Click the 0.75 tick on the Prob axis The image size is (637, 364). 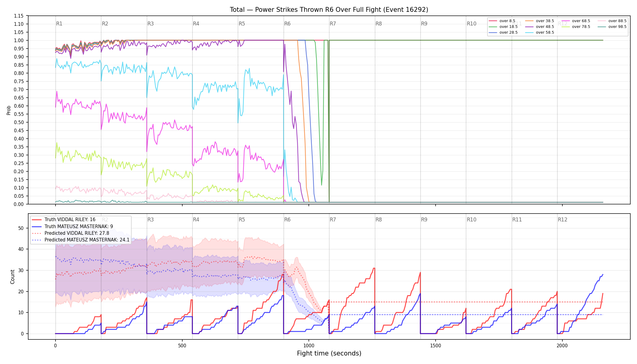(19, 81)
